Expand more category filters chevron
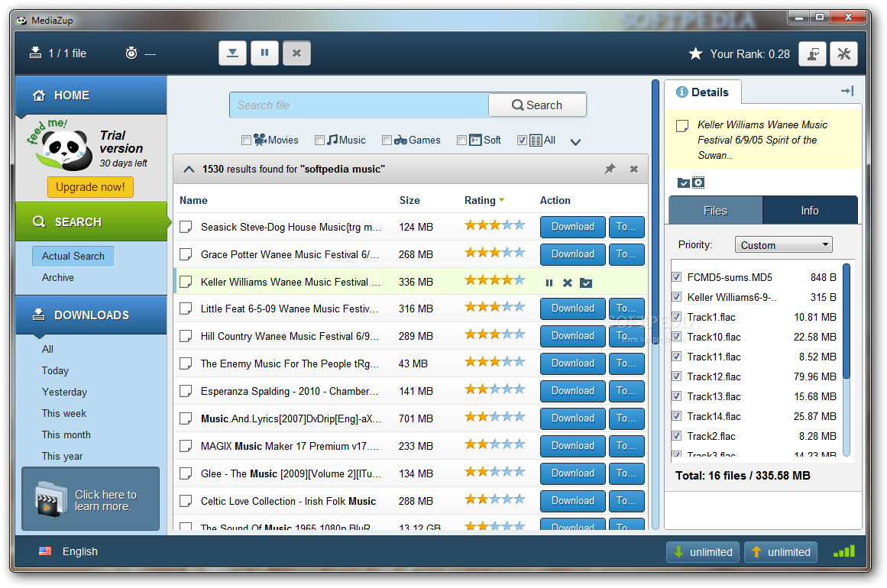Viewport: 887px width, 588px height. (x=575, y=142)
